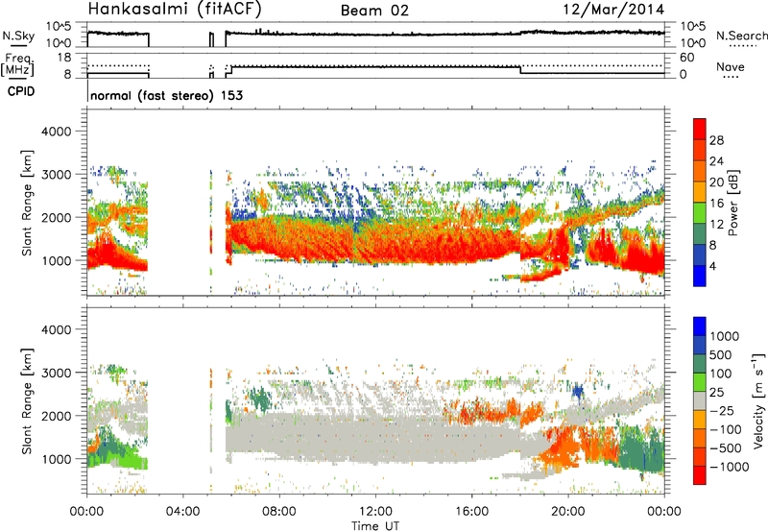
Task: Click the 4 dB colorbar label
Action: click(x=713, y=266)
